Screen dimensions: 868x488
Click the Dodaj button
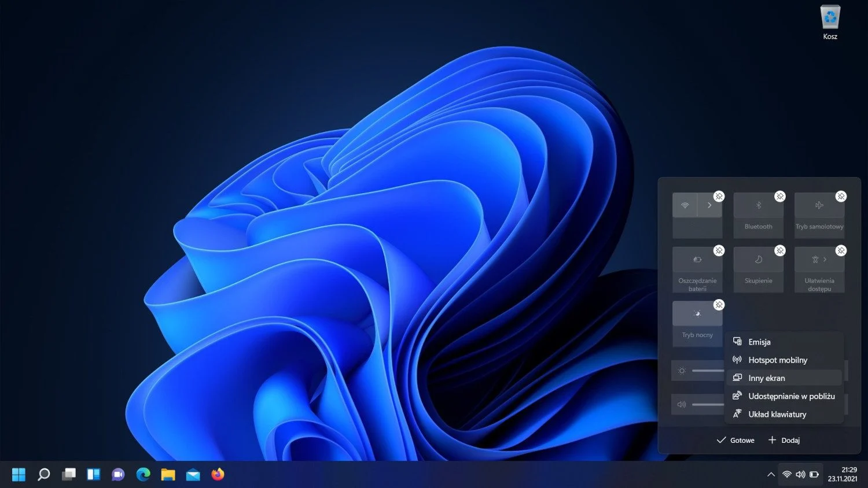click(784, 441)
